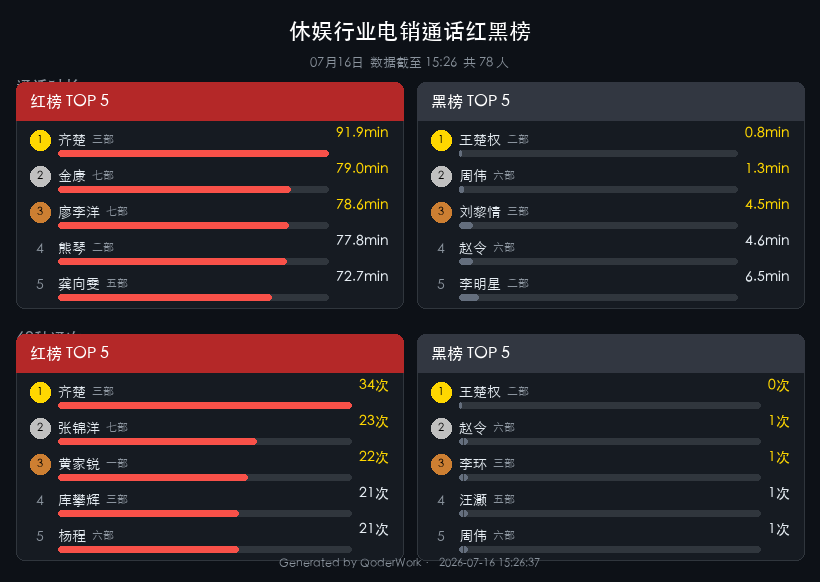
Task: Click the name 熊琴 in the top red list
Action: pos(72,248)
